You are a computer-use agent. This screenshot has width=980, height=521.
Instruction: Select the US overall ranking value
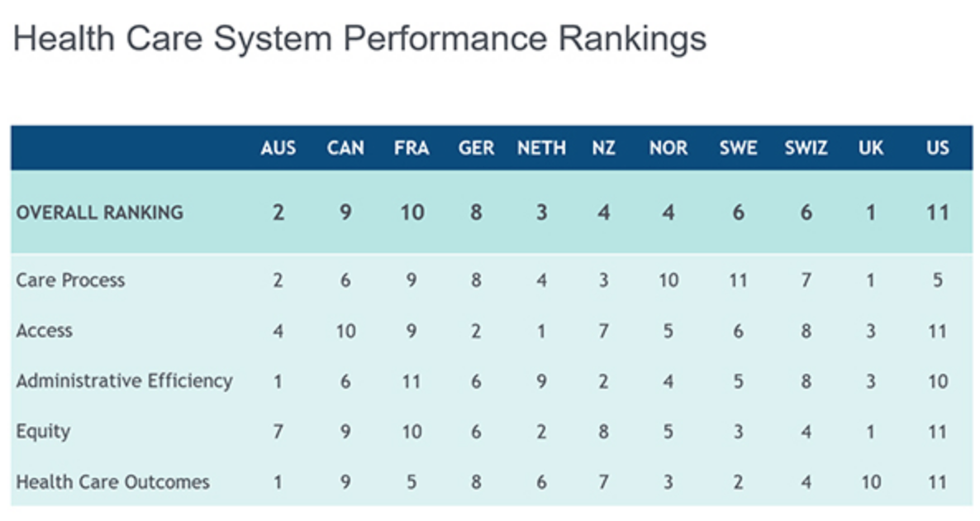pos(938,213)
